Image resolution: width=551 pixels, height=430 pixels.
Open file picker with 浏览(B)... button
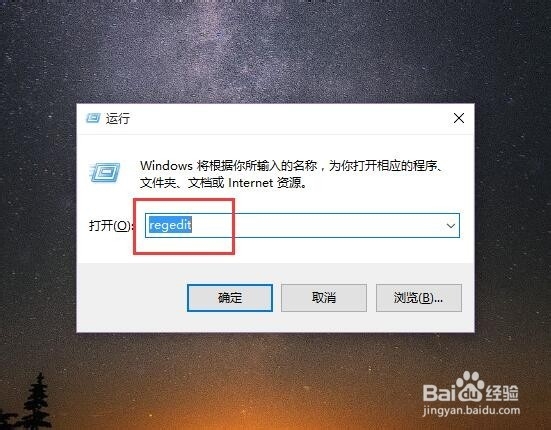tap(419, 298)
